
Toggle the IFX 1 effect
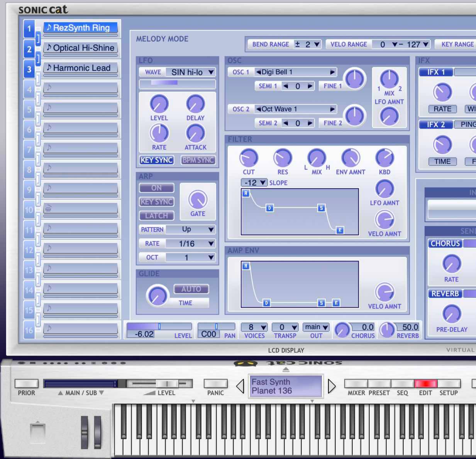pos(435,72)
